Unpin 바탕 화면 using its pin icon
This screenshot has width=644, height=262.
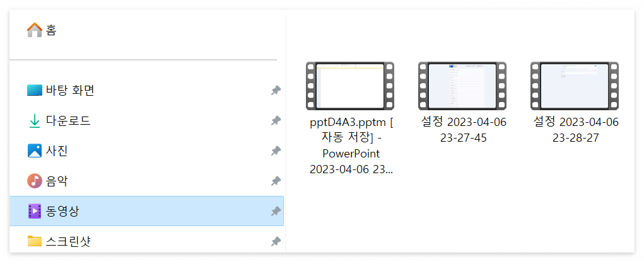click(276, 90)
